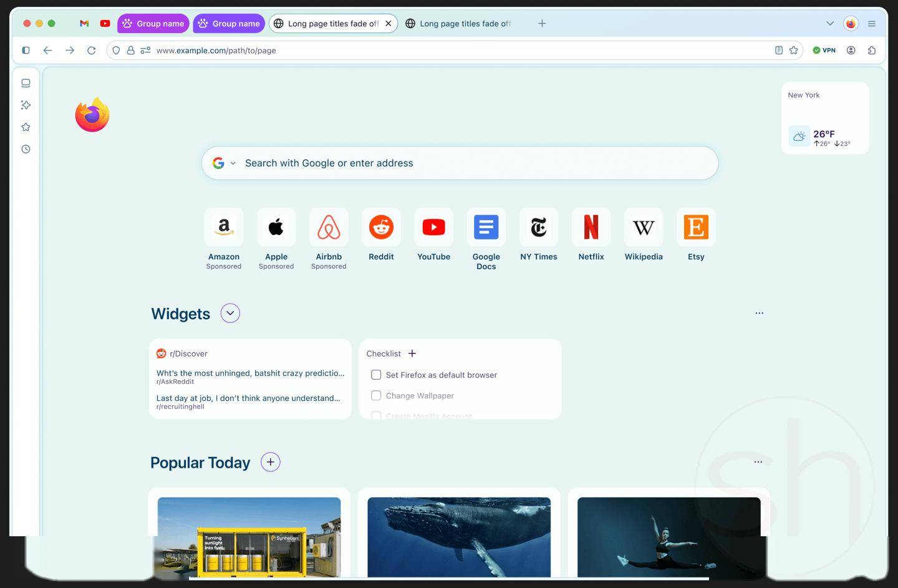Click the humpback whale story thumbnail
This screenshot has height=588, width=898.
pyautogui.click(x=459, y=536)
